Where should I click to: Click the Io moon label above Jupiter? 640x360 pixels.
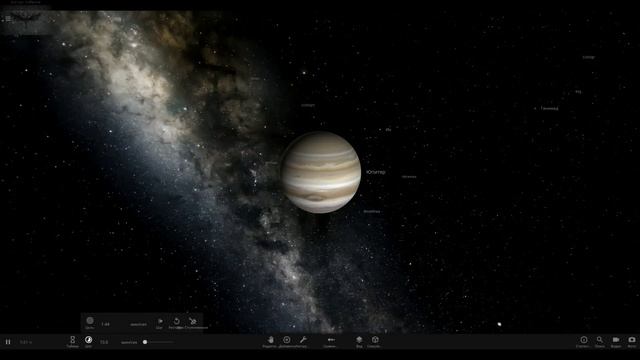click(389, 129)
